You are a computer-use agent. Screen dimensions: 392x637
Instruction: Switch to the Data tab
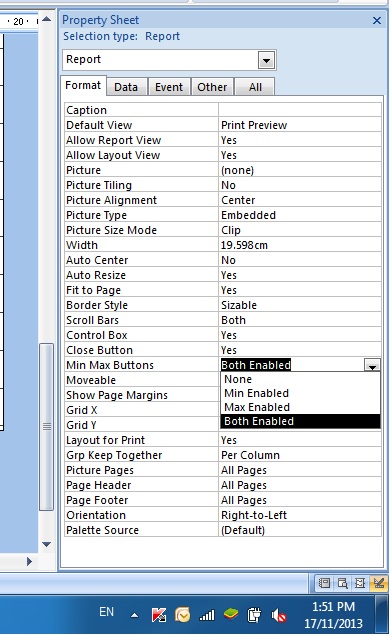(126, 87)
